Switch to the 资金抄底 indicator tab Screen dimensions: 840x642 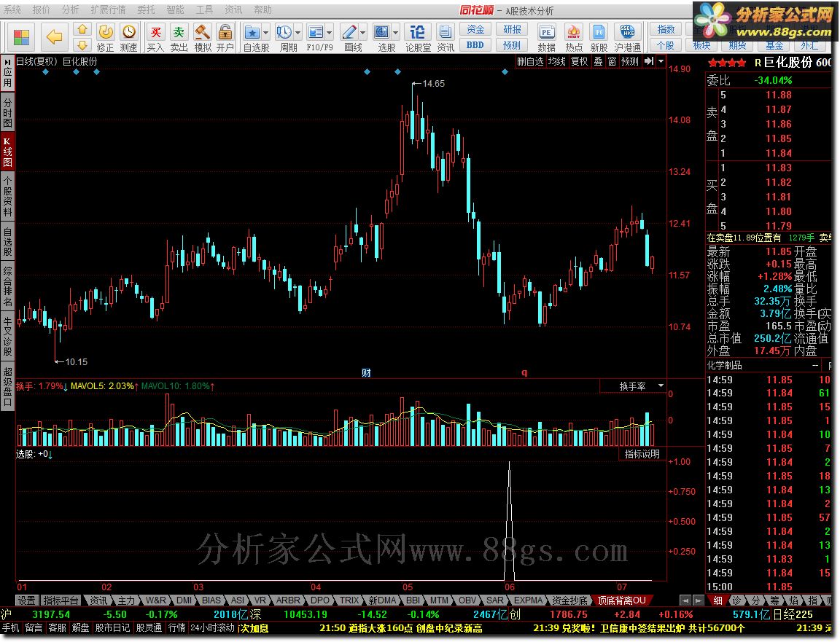tap(570, 600)
